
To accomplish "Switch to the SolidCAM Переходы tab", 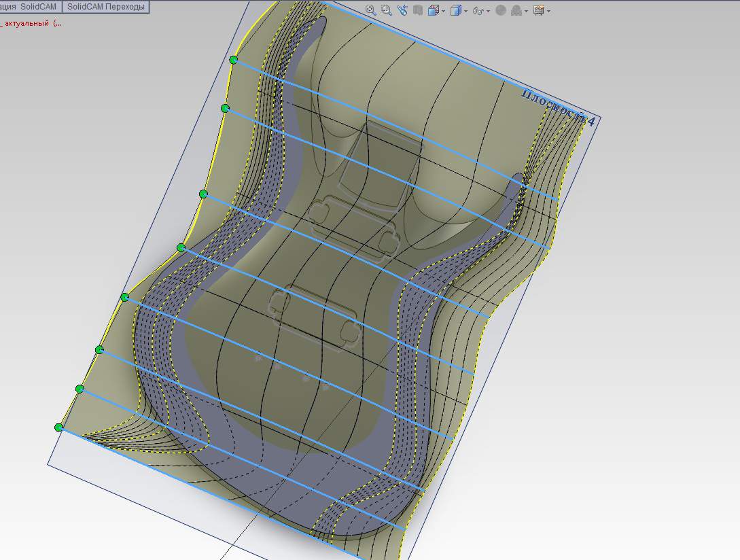I will (105, 7).
